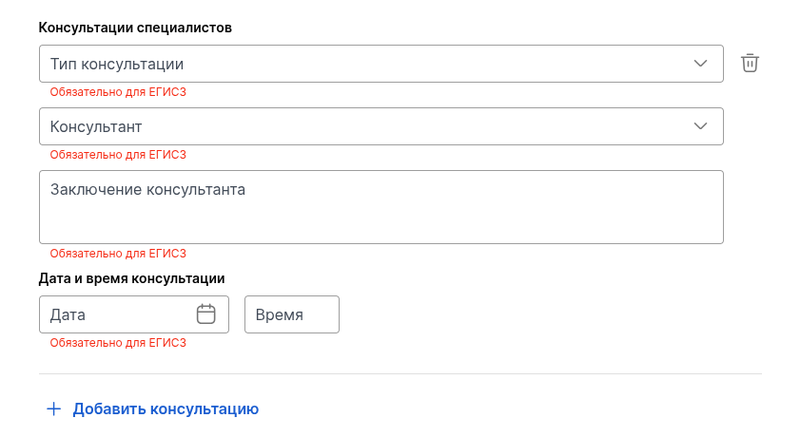800x437 pixels.
Task: Open the Консультант combo box
Action: tap(381, 126)
